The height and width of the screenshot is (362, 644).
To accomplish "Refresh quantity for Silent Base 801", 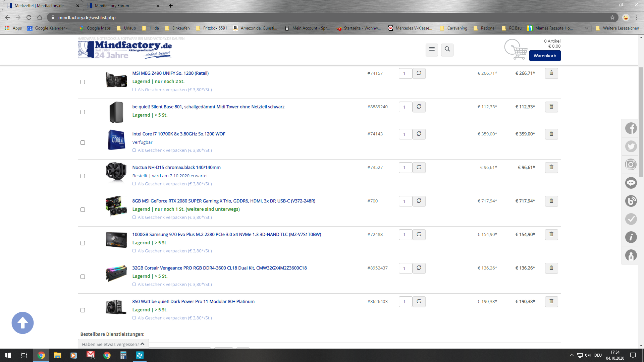I will point(419,107).
